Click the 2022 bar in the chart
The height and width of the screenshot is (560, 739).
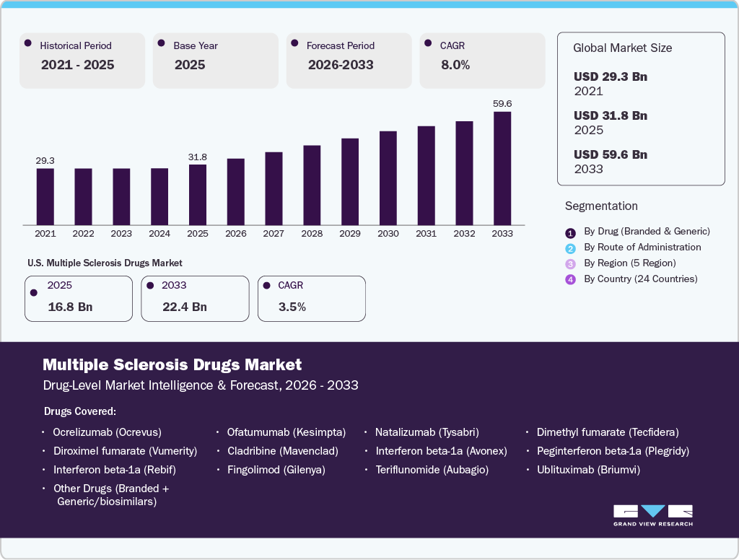coord(84,196)
